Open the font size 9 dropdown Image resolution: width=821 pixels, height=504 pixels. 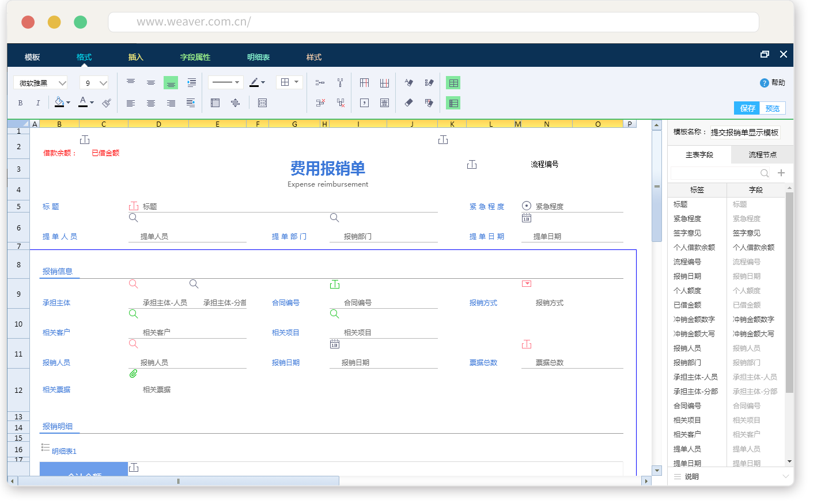(x=94, y=83)
